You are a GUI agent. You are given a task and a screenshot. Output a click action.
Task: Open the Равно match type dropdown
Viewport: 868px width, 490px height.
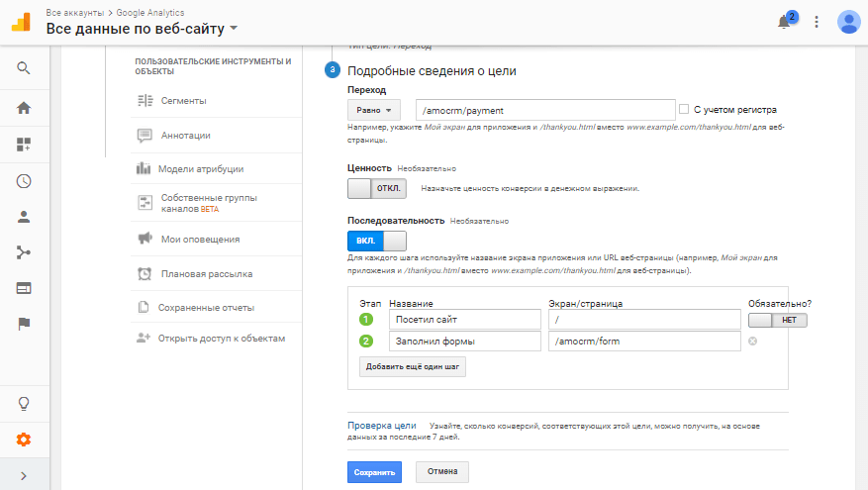[373, 111]
